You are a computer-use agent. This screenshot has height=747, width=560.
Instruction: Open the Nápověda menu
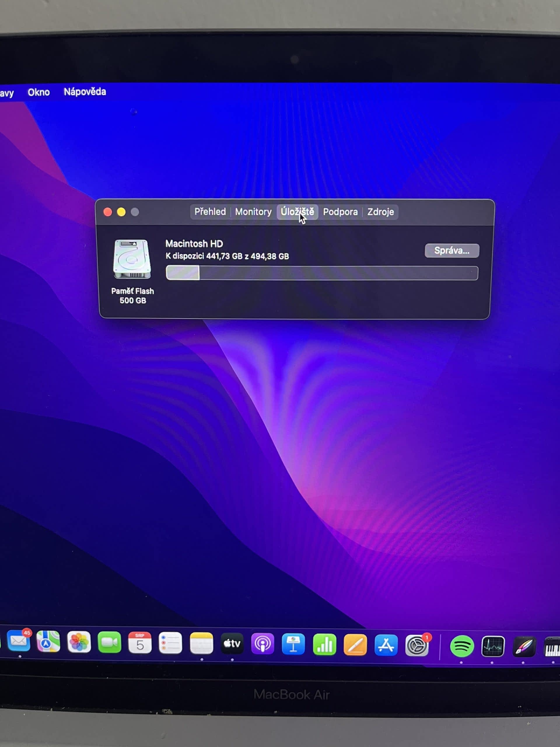(x=85, y=92)
